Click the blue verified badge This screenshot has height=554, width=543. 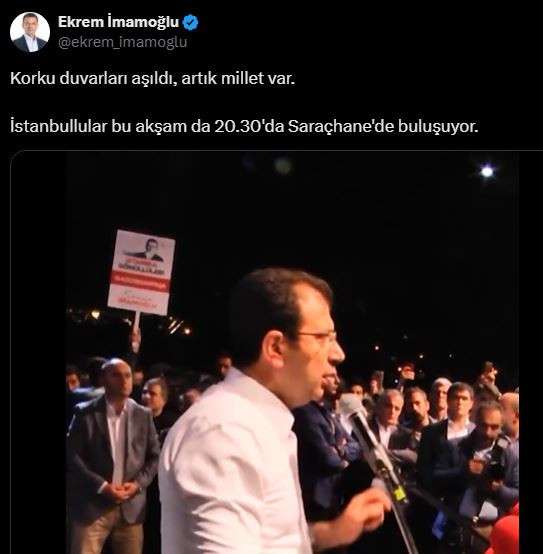tap(191, 22)
